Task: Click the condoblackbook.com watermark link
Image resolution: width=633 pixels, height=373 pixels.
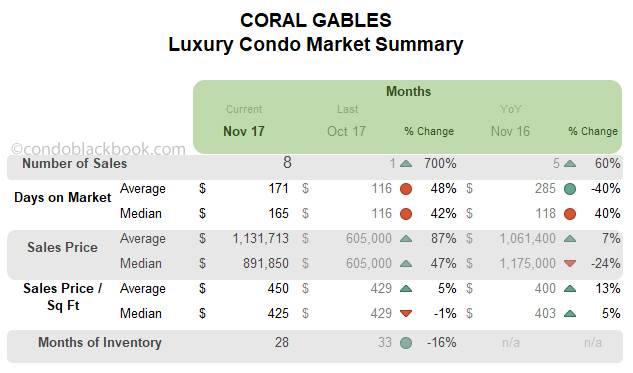Action: click(98, 149)
